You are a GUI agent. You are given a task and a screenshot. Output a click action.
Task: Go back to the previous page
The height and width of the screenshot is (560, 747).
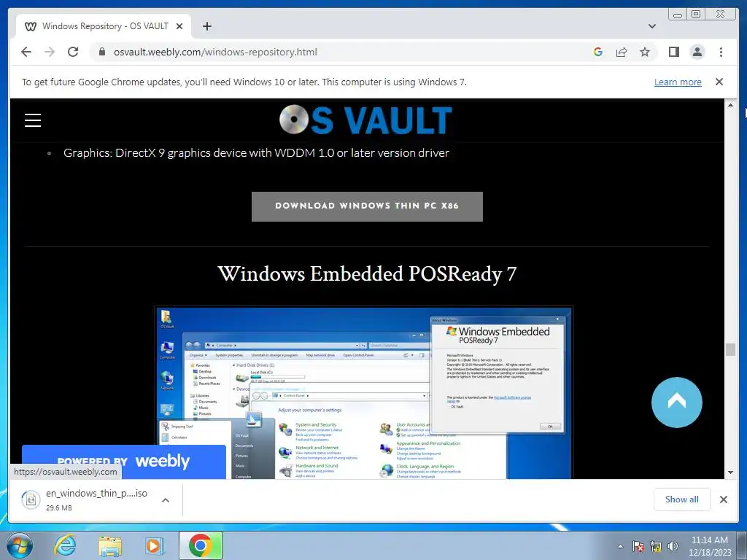click(26, 52)
